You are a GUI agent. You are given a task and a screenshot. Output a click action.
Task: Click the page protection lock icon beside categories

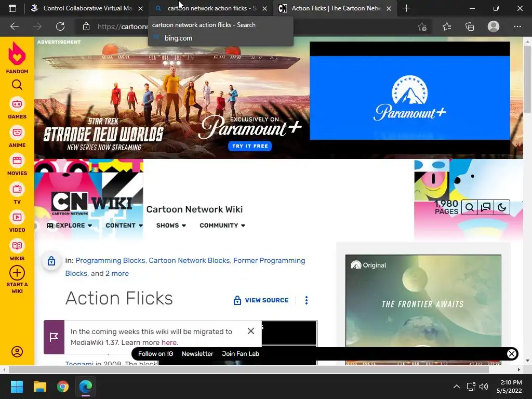click(x=51, y=261)
